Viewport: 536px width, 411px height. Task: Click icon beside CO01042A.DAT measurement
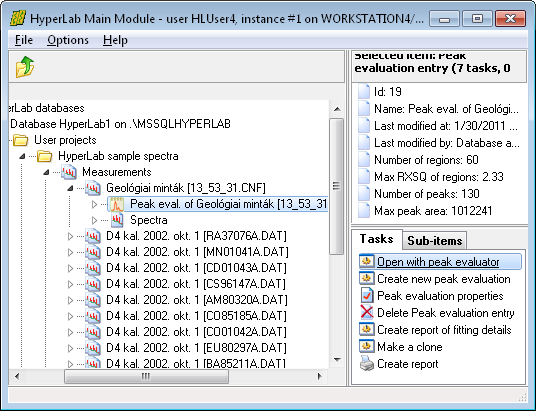tap(93, 332)
